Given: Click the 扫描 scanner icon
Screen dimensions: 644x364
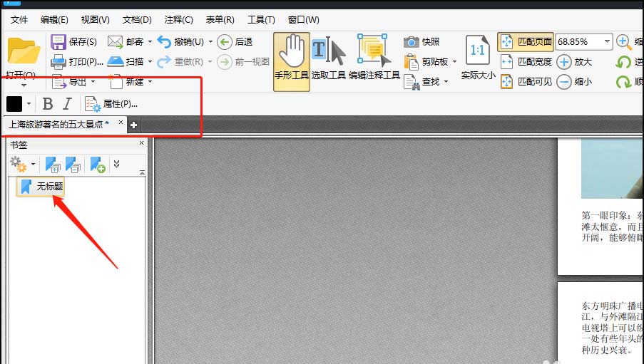Looking at the screenshot, I should coord(116,61).
